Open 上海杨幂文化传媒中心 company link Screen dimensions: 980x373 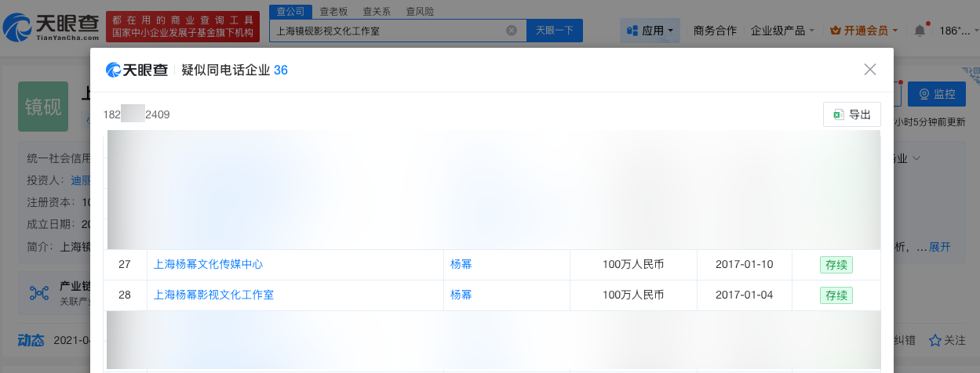click(x=208, y=265)
